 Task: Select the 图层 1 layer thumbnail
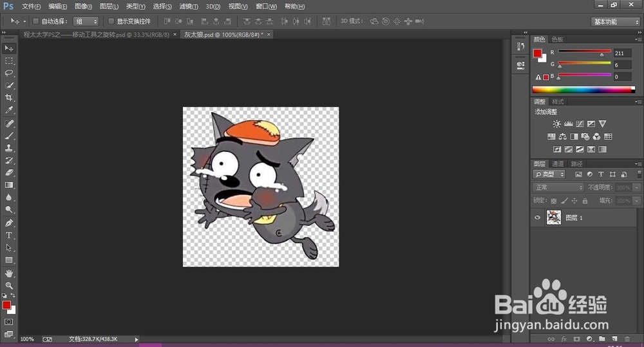[554, 217]
